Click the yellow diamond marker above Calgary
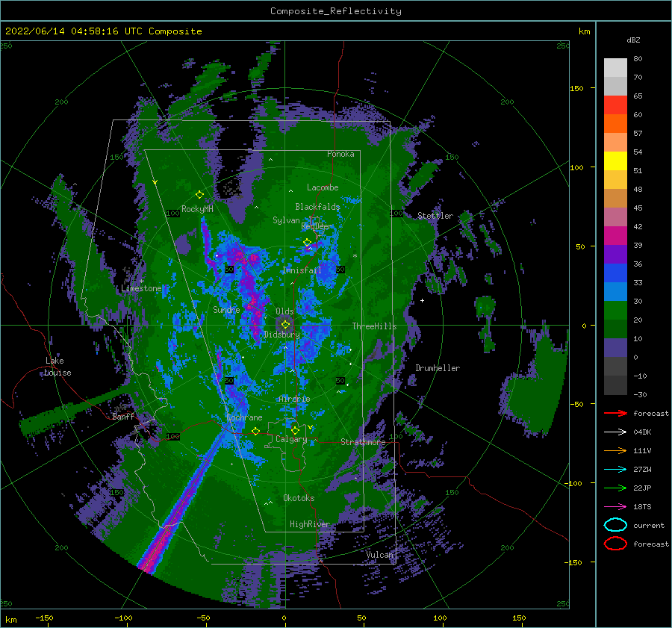672x628 pixels. (x=295, y=430)
